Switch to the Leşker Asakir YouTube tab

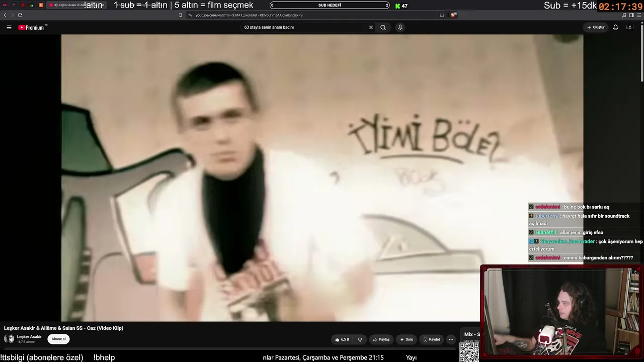[77, 5]
